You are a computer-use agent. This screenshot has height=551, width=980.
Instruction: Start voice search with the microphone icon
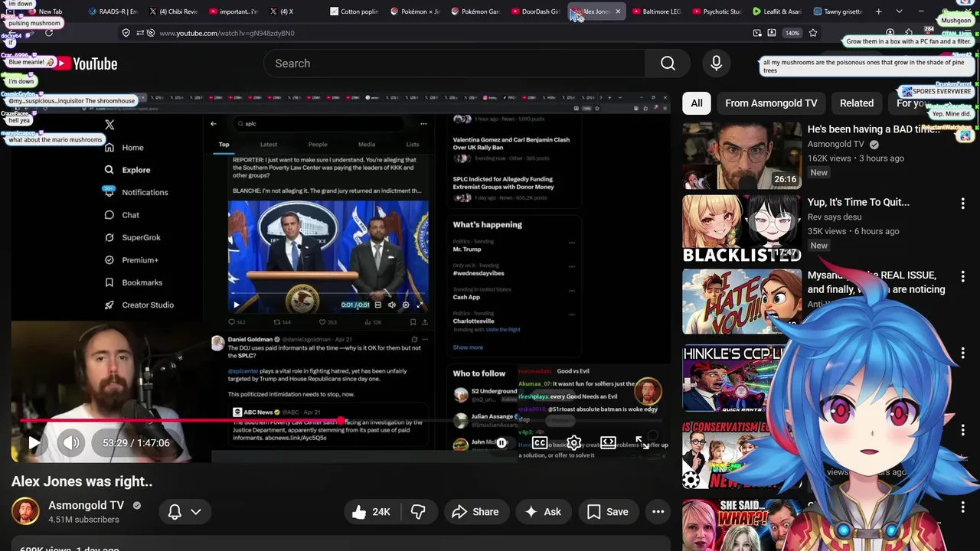pyautogui.click(x=716, y=64)
